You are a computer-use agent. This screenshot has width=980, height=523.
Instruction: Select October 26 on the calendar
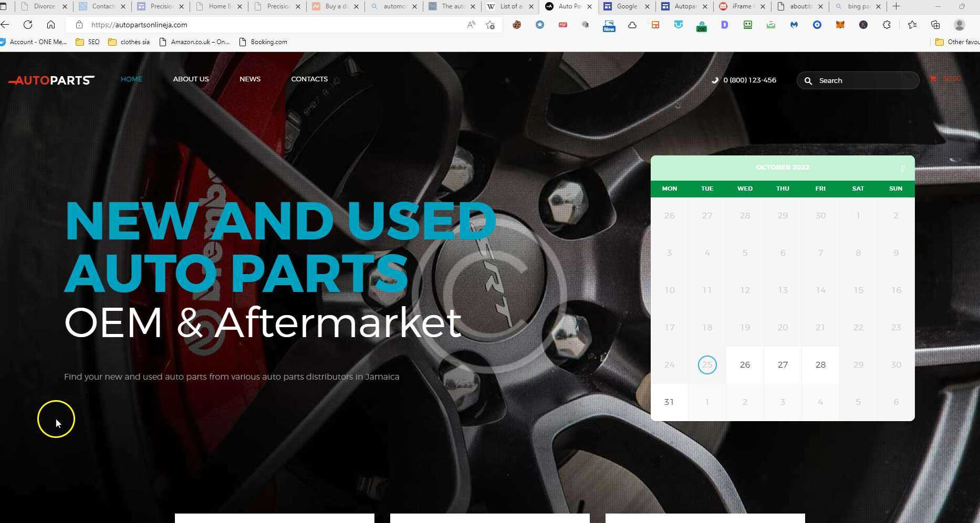click(x=745, y=365)
